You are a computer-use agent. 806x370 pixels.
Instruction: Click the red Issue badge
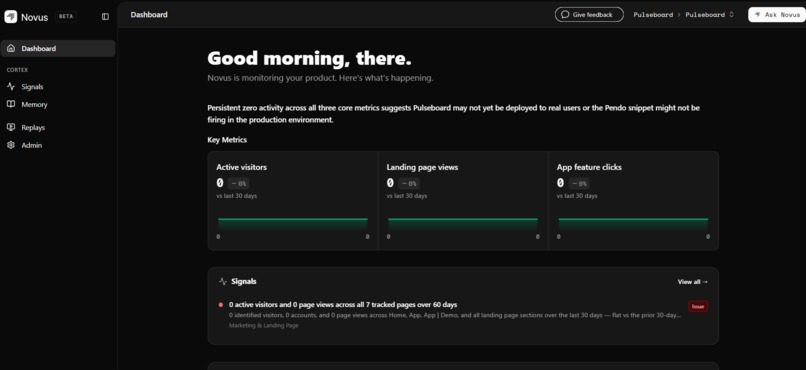tap(698, 306)
